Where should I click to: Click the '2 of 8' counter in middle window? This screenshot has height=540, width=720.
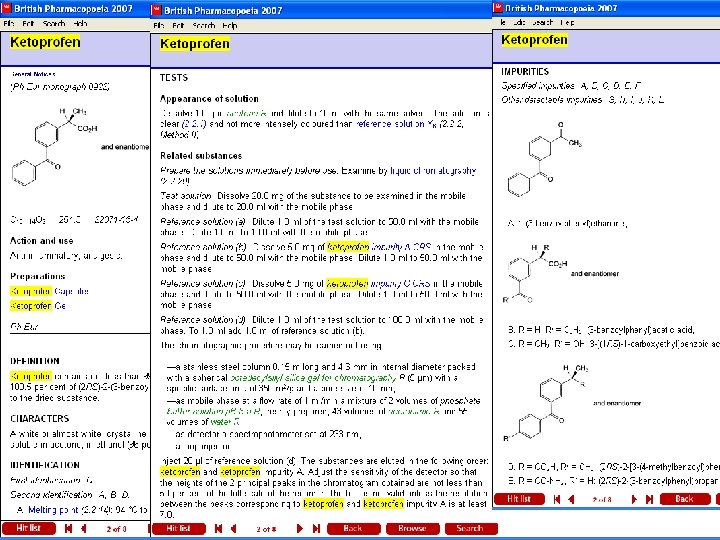coord(266,529)
